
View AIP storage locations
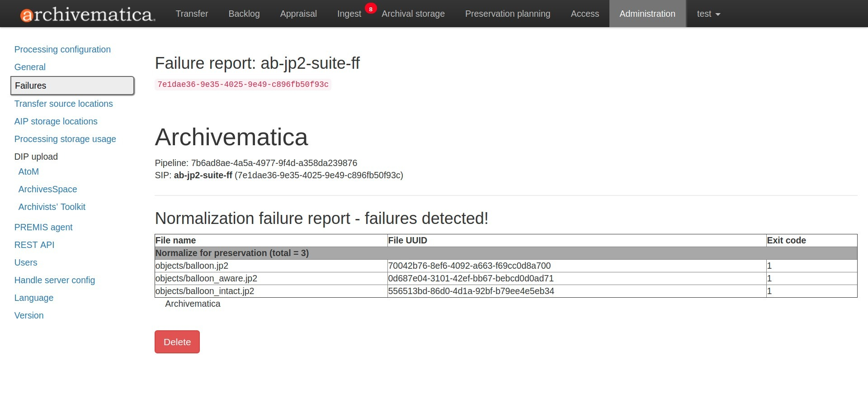56,121
